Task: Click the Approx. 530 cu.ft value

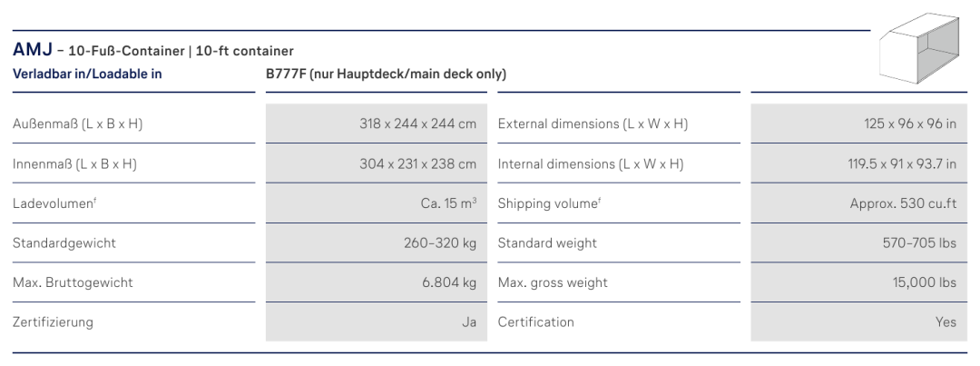Action: point(903,203)
